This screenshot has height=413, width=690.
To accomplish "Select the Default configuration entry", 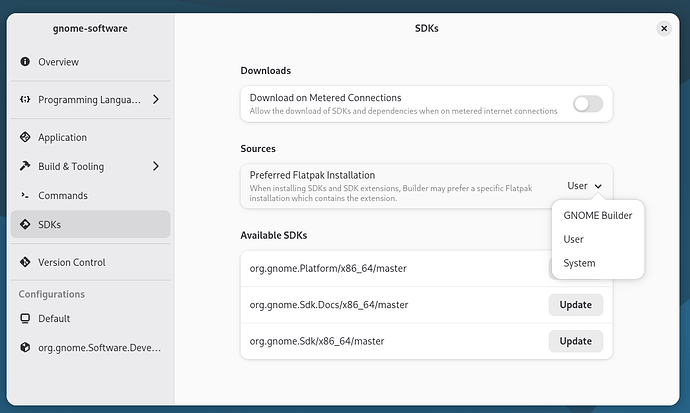I will (x=91, y=318).
